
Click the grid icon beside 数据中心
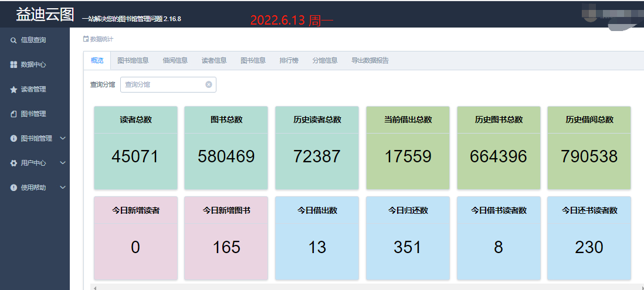click(x=13, y=65)
